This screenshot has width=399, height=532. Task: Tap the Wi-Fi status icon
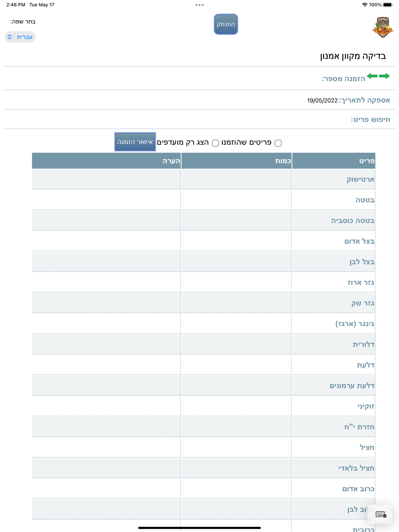pyautogui.click(x=365, y=5)
